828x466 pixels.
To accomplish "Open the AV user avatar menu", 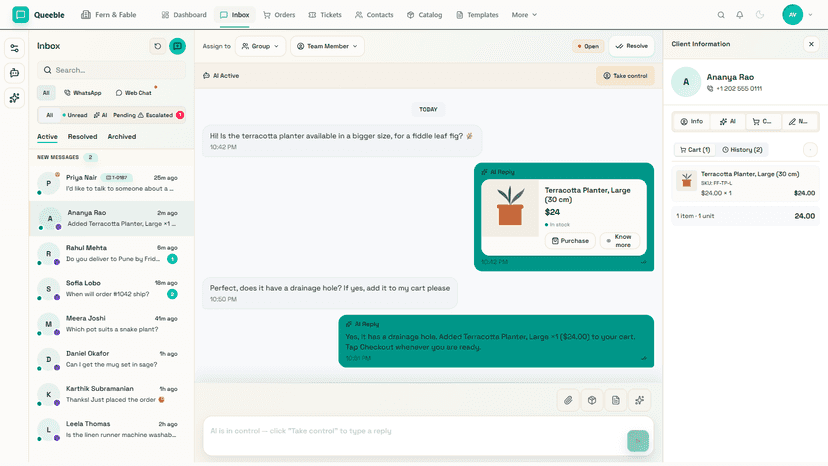I will (792, 15).
